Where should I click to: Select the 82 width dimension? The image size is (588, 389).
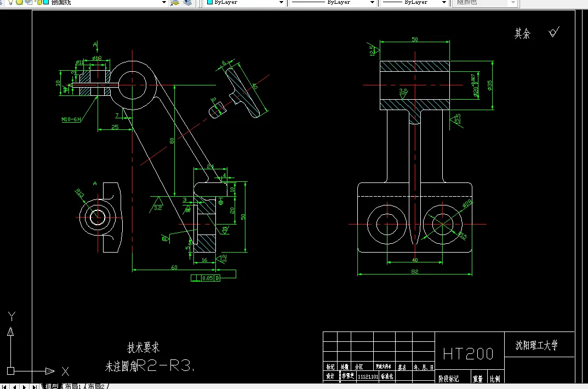tap(415, 271)
